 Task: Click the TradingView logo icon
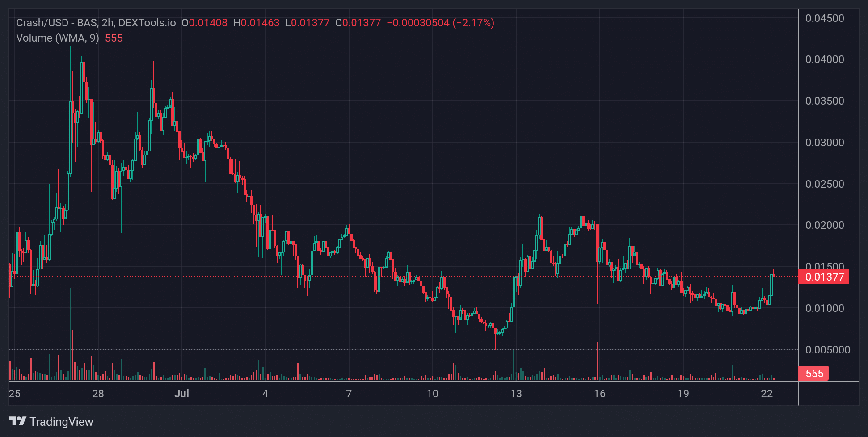pos(18,421)
